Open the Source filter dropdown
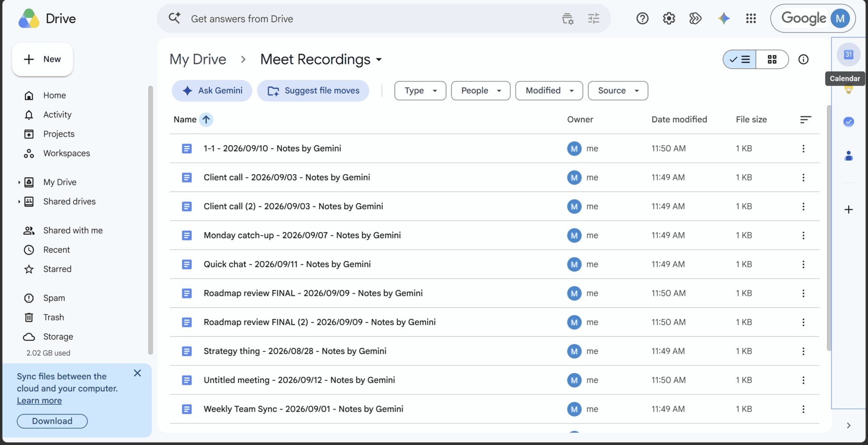 [x=618, y=90]
